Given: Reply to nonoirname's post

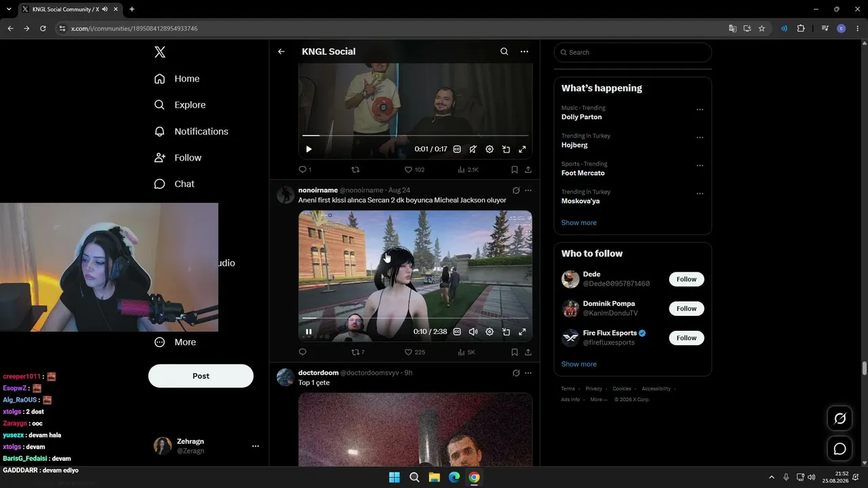Looking at the screenshot, I should coord(302,352).
